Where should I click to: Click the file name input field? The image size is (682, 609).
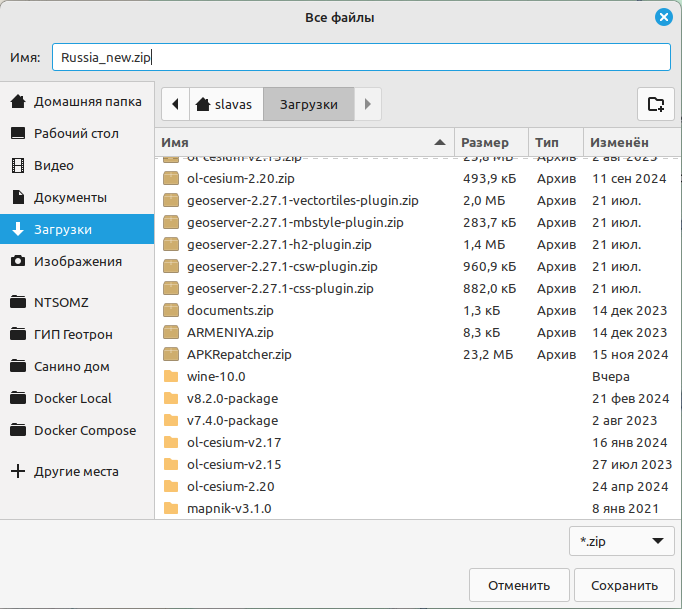(x=360, y=57)
